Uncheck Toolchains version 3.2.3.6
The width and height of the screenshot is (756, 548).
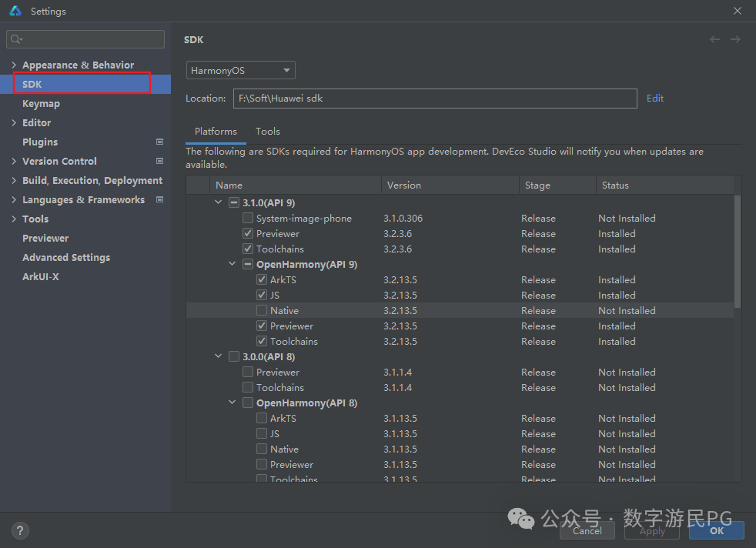click(248, 249)
